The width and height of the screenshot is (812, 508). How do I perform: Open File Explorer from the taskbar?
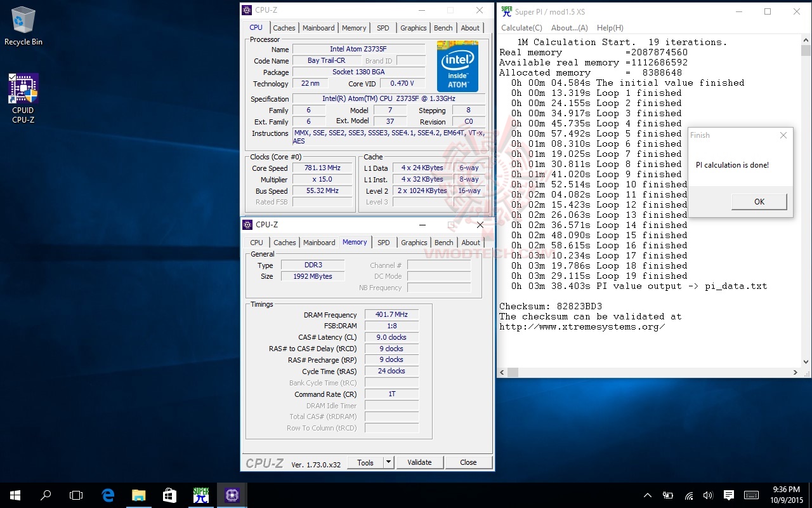(139, 495)
